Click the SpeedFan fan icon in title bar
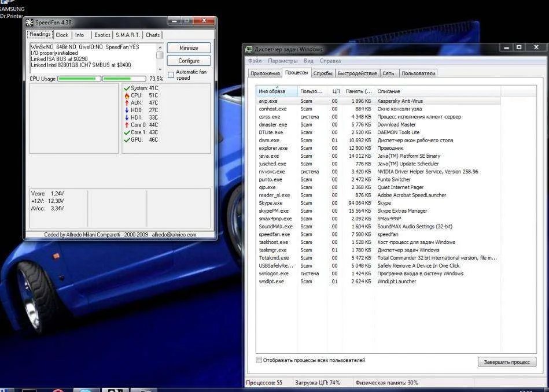 30,23
